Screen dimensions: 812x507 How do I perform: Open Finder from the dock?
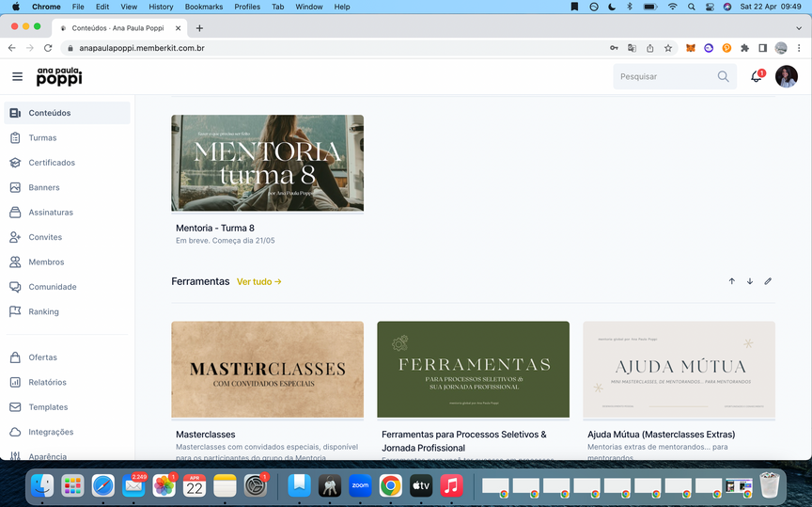42,485
